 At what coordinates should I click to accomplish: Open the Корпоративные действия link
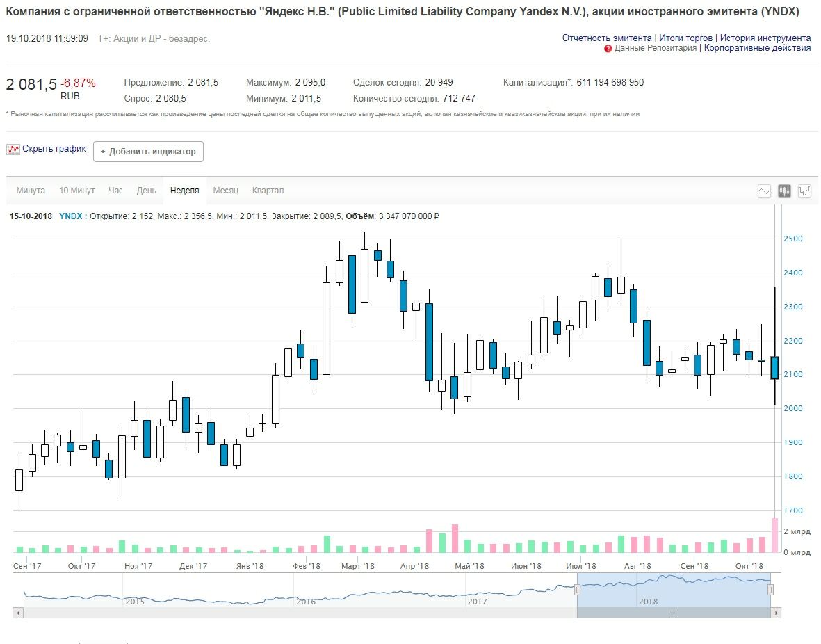coord(758,48)
